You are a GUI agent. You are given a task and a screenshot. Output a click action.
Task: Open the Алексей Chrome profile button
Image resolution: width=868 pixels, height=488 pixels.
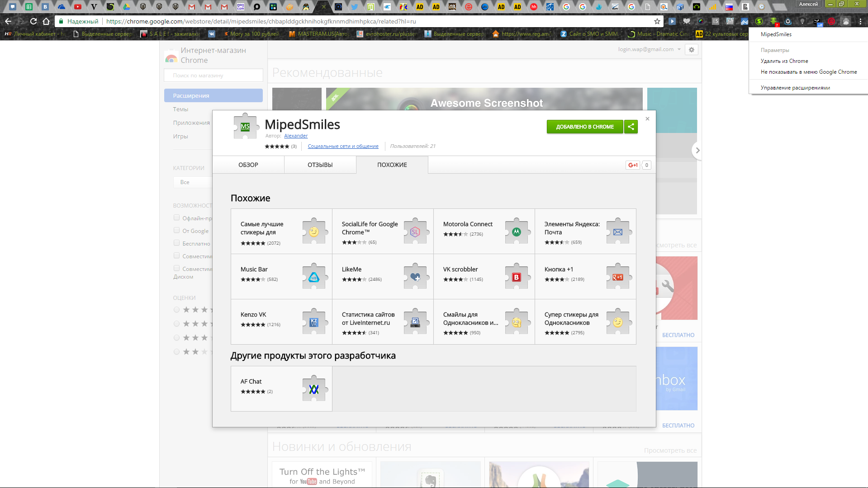[808, 4]
